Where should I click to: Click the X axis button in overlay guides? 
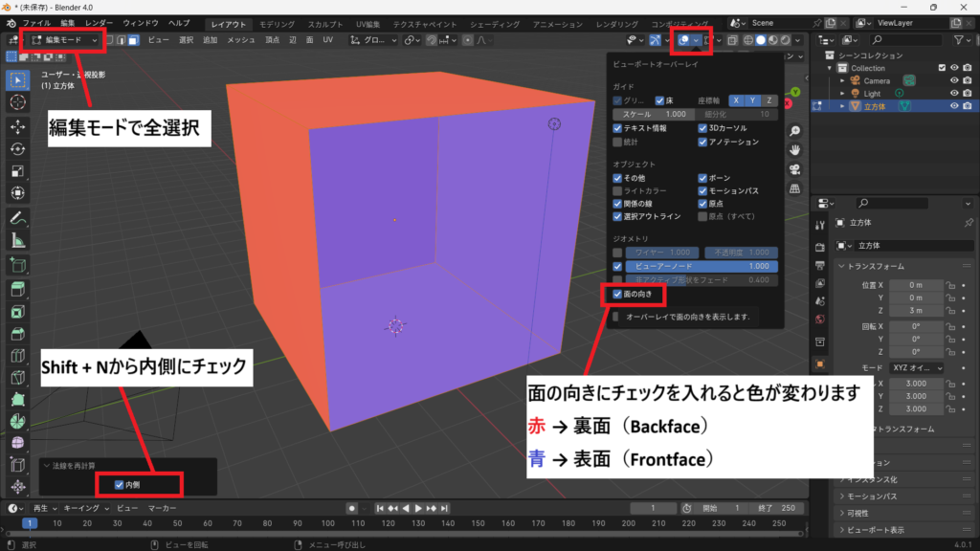click(735, 100)
